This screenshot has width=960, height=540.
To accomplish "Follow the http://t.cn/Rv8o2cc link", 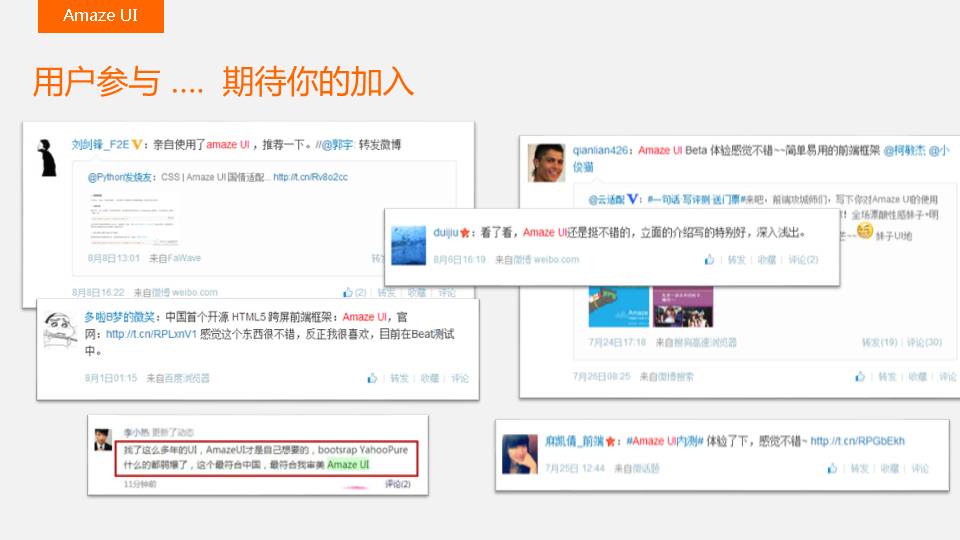I will tap(310, 177).
